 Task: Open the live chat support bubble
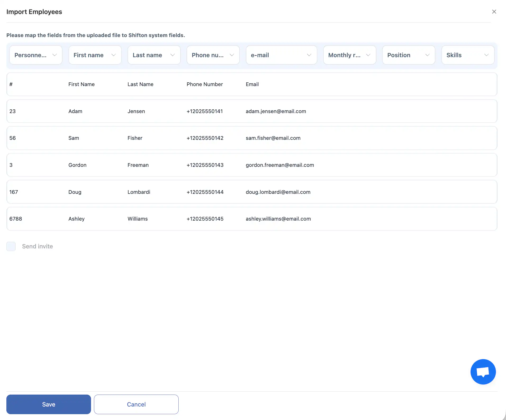(x=483, y=372)
